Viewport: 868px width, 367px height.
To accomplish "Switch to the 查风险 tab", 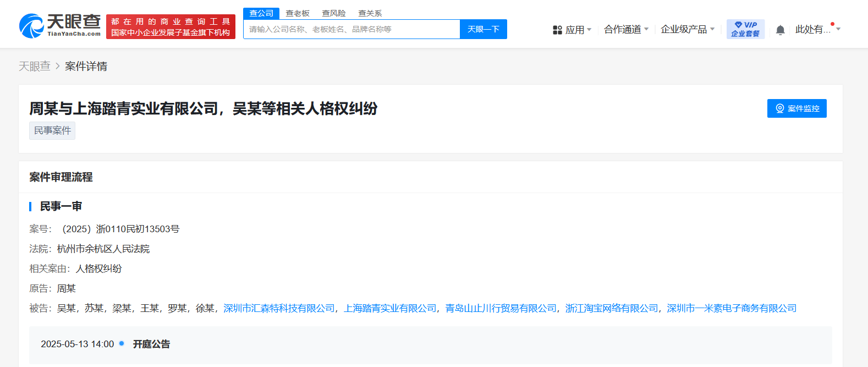I will pyautogui.click(x=334, y=13).
